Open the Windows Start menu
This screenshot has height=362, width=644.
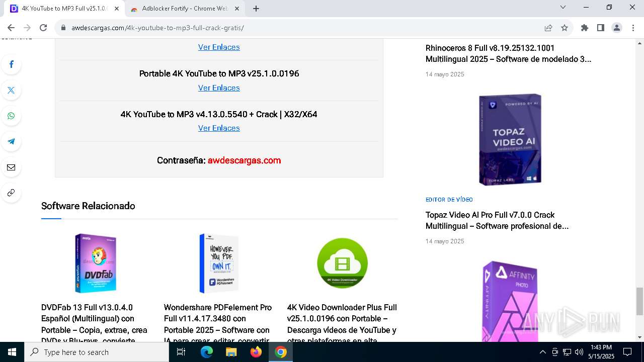tap(12, 352)
